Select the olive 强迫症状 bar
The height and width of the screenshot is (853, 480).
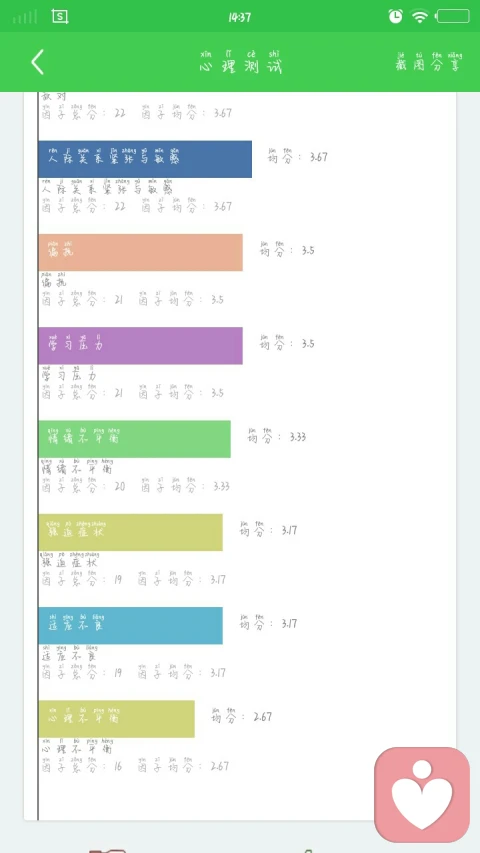131,532
